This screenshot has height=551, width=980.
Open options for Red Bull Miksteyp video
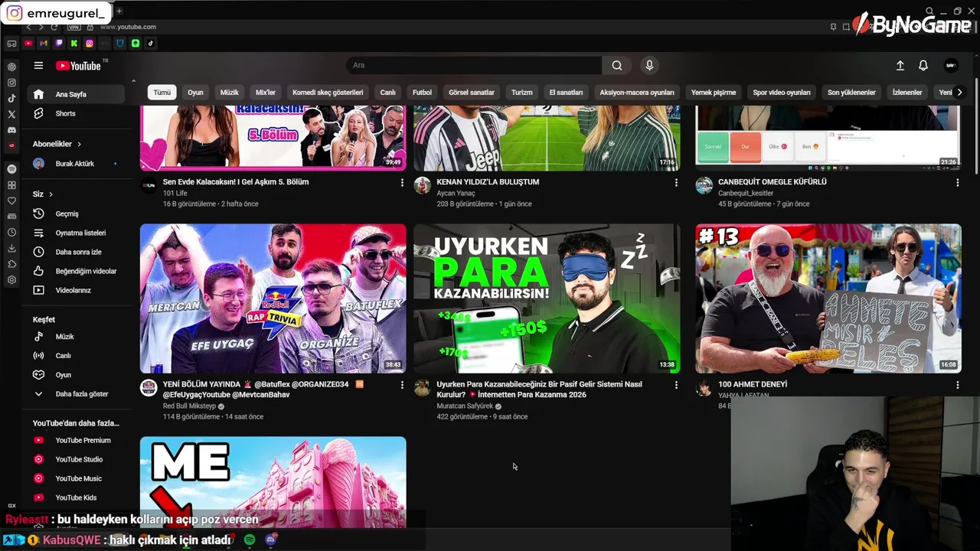coord(402,385)
